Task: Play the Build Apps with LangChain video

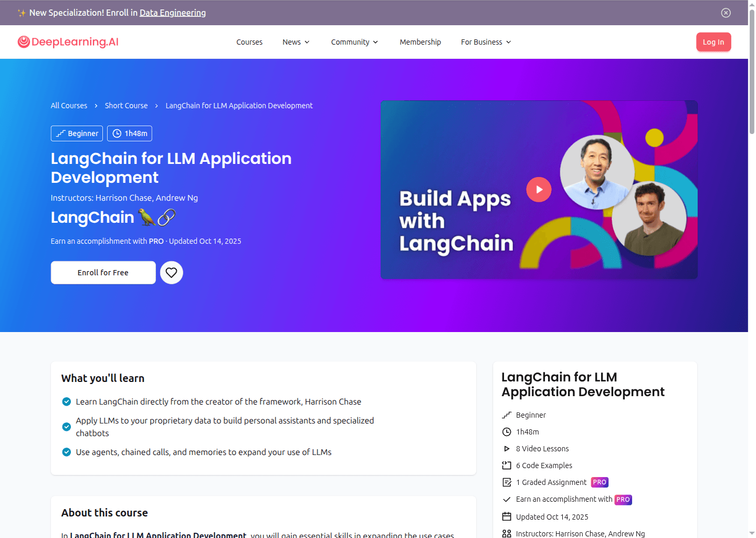Action: click(x=539, y=190)
